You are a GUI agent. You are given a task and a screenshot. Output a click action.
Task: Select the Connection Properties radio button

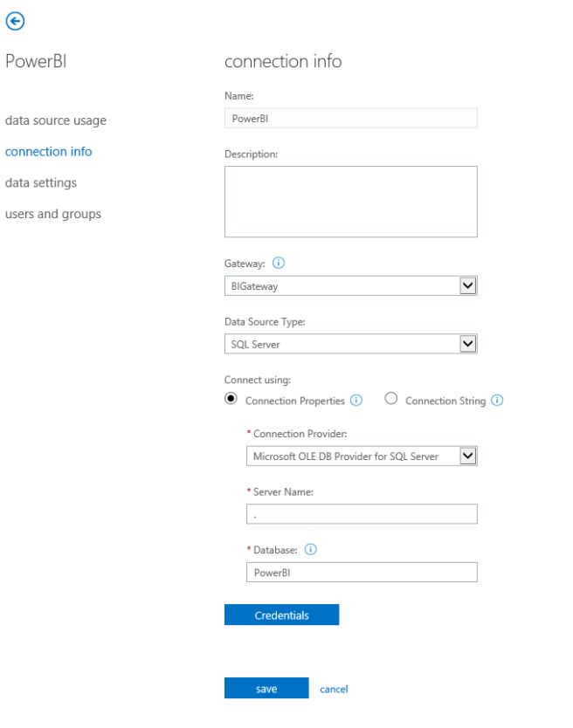click(231, 399)
